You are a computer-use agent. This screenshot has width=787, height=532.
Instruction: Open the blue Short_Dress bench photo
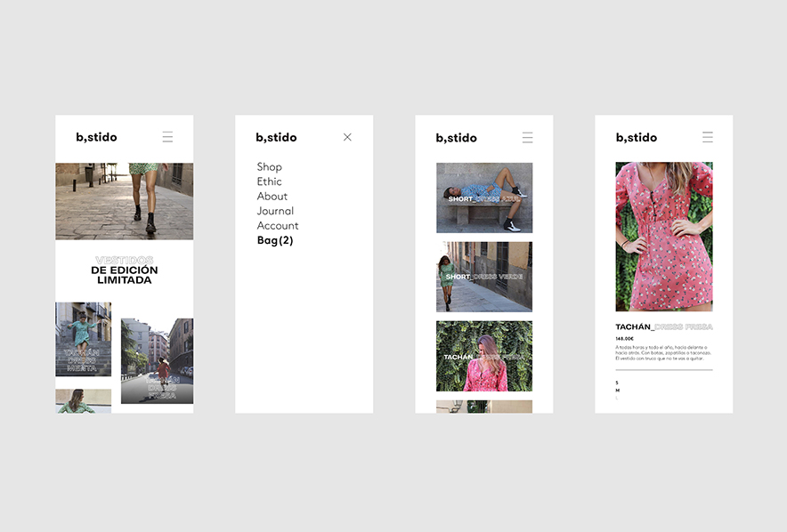pos(484,197)
